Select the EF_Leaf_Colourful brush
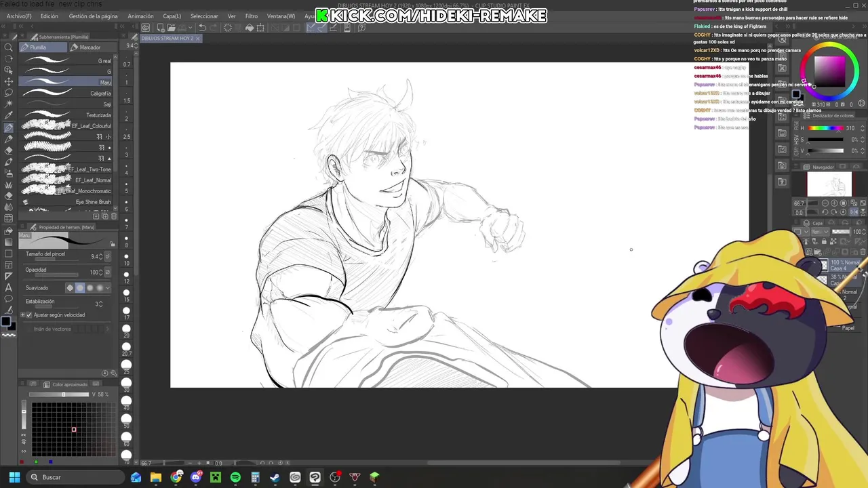The height and width of the screenshot is (488, 868). point(66,126)
